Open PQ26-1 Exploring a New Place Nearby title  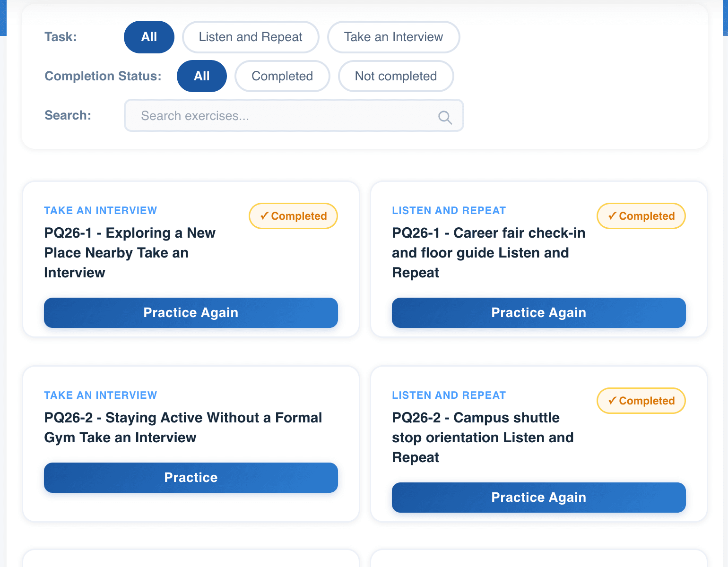pos(130,253)
